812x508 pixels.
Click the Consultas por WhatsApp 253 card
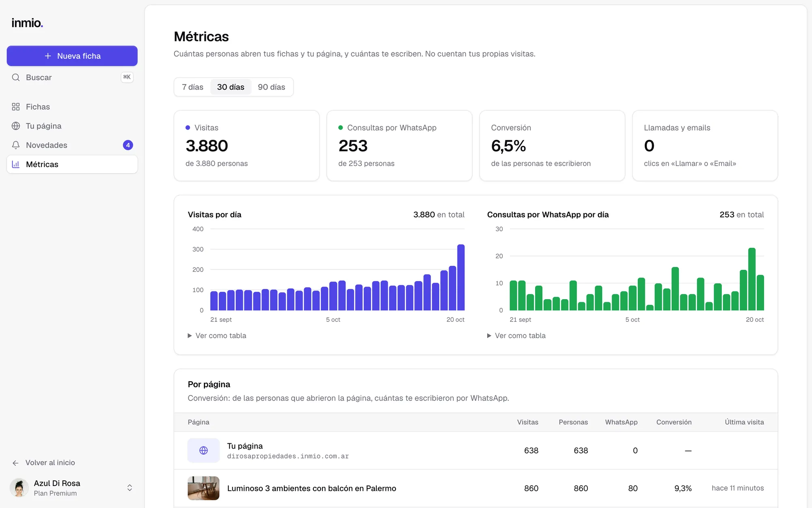click(x=399, y=145)
